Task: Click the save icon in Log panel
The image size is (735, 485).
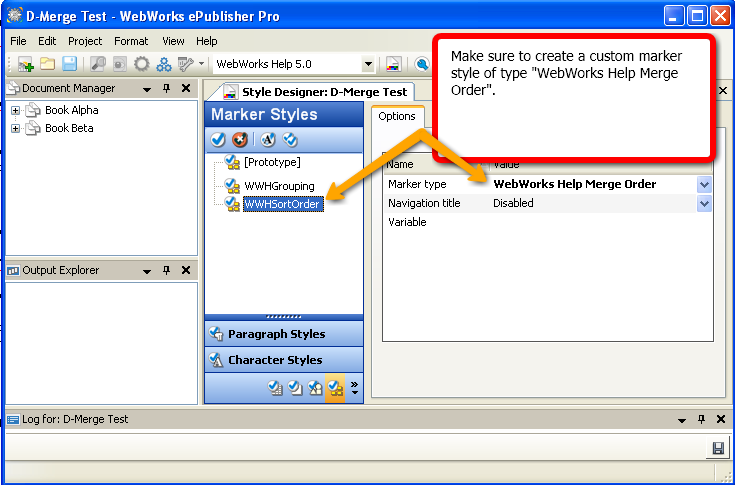Action: (718, 448)
